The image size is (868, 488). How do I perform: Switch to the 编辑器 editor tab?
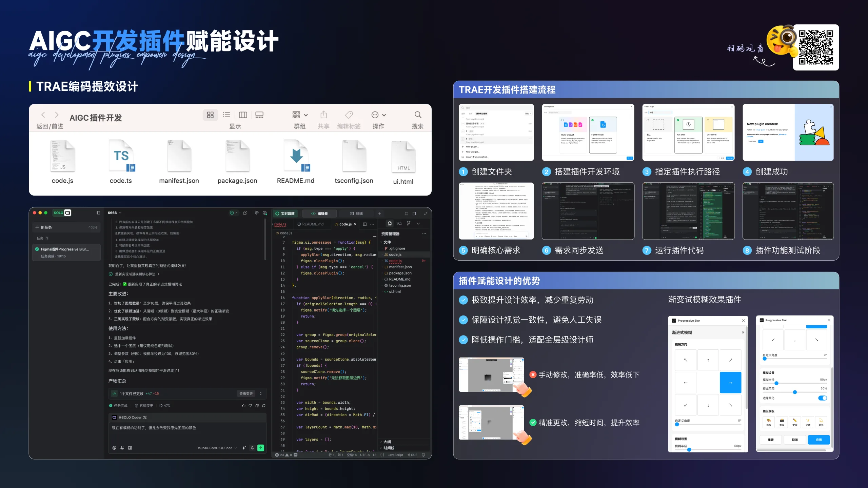319,213
